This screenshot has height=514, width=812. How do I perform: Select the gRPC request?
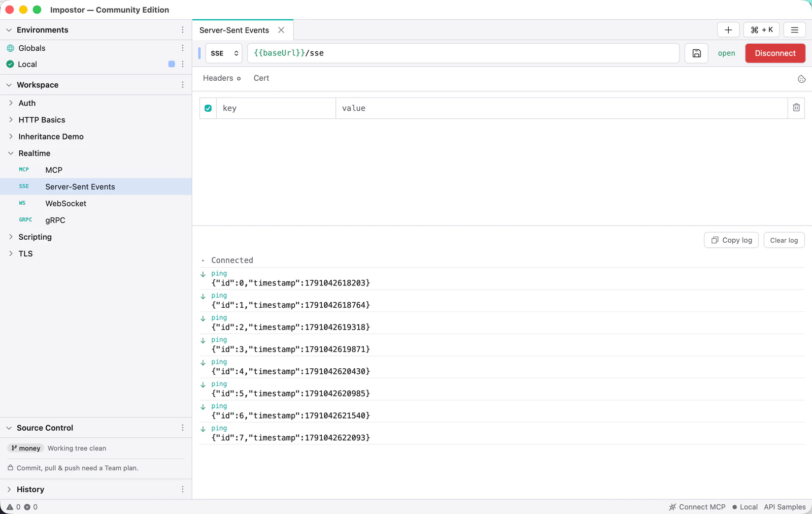[96, 220]
